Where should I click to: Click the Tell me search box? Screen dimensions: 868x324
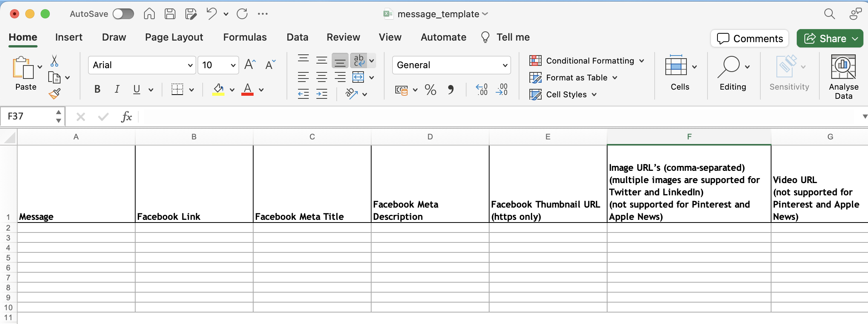pyautogui.click(x=505, y=37)
